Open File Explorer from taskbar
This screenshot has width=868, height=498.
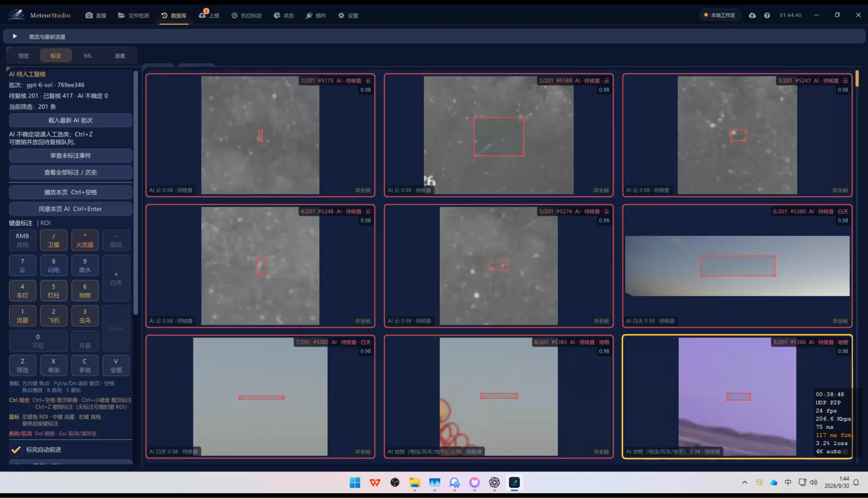click(415, 483)
